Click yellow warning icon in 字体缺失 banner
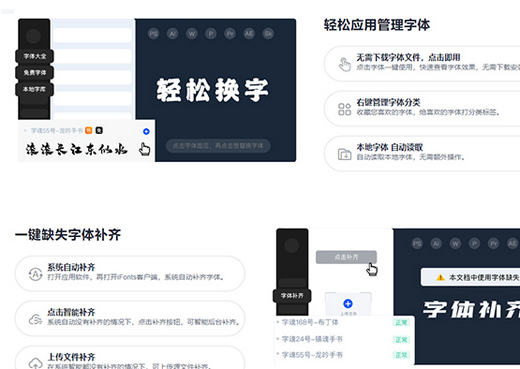Screen dimensions: 520x369 [441, 277]
